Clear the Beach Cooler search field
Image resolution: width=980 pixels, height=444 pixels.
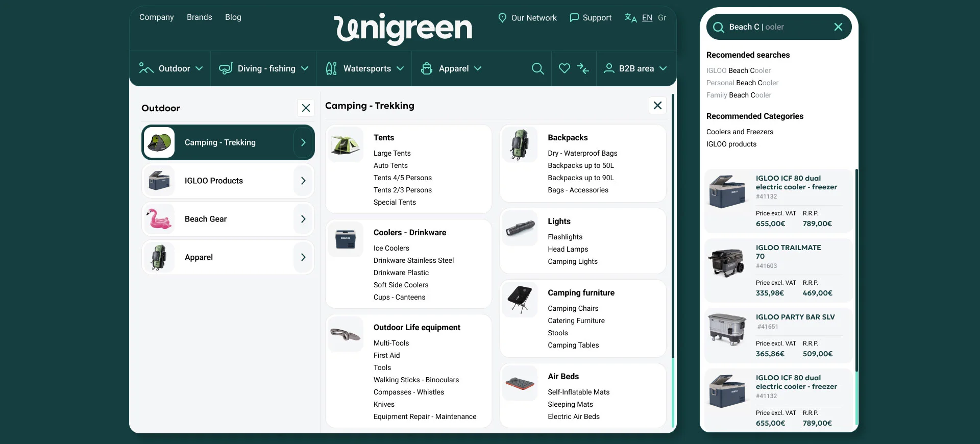pos(838,27)
